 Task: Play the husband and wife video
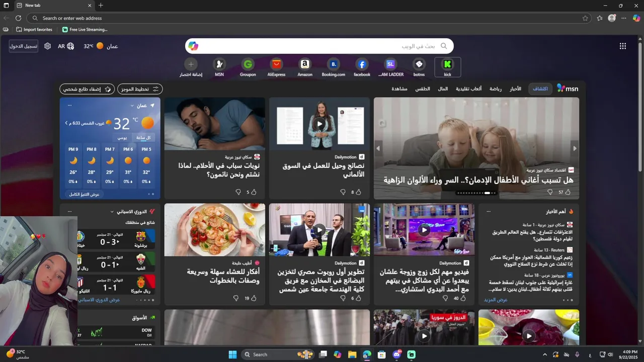tap(424, 230)
